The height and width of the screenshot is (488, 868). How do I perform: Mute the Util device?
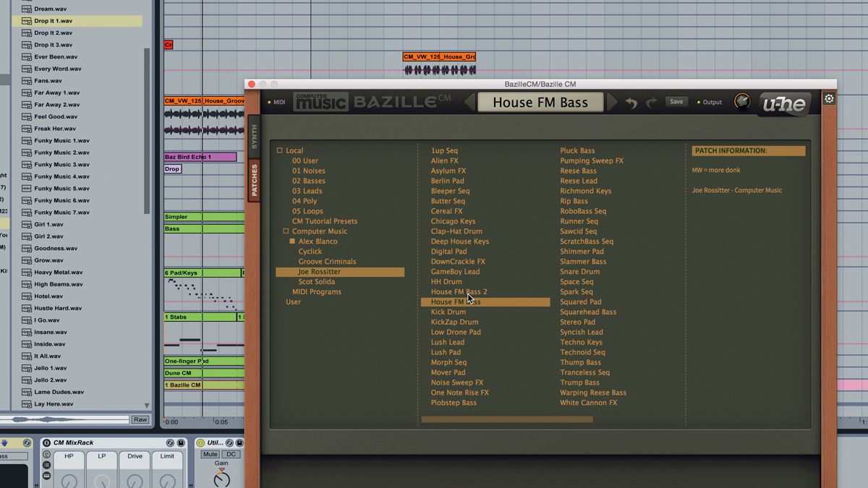[x=210, y=454]
